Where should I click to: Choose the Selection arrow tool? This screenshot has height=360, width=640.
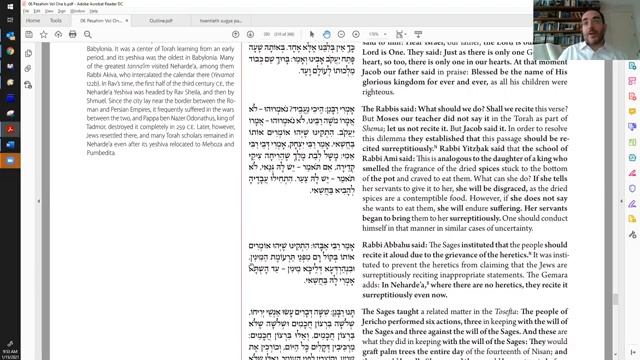pyautogui.click(x=312, y=34)
